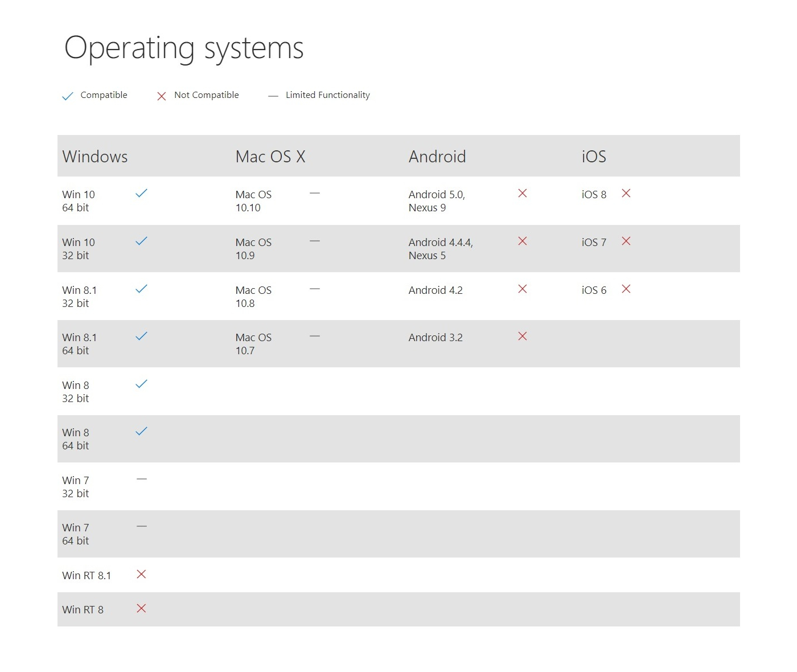Click the checkmark beside Win 10 64 bit

pyautogui.click(x=142, y=193)
